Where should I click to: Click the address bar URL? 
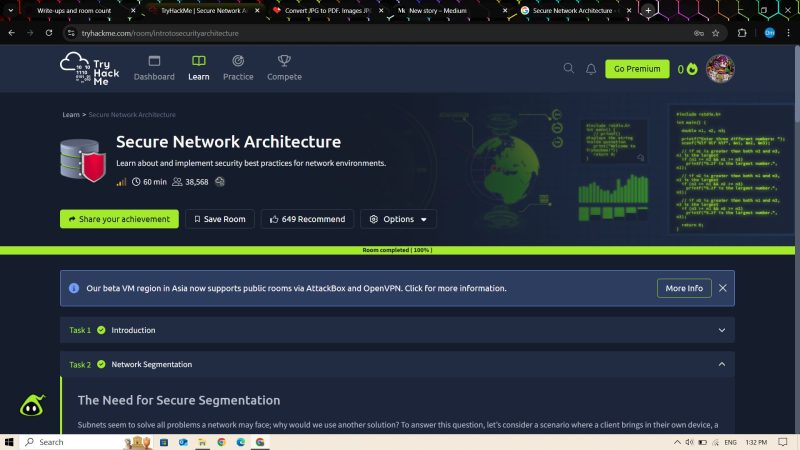[160, 33]
